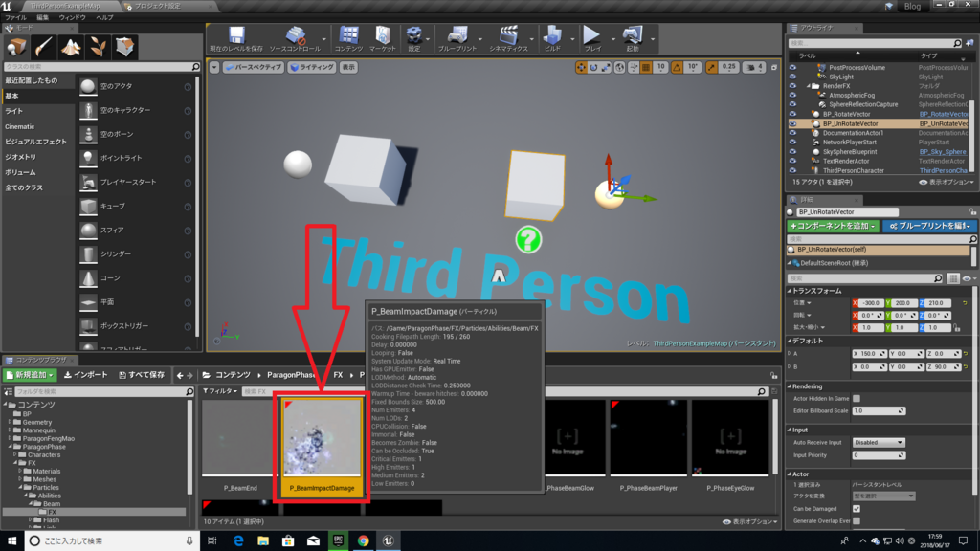980x551 pixels.
Task: Open viewport options dropdown arrow
Action: click(214, 67)
